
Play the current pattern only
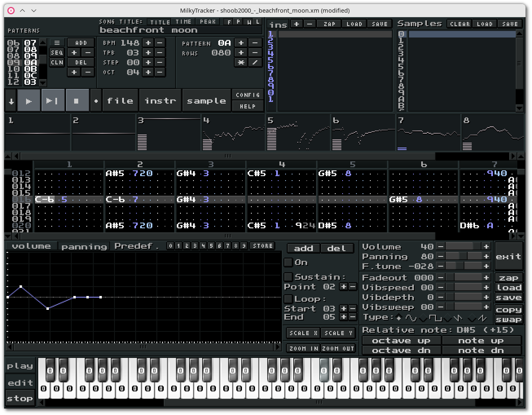click(53, 101)
